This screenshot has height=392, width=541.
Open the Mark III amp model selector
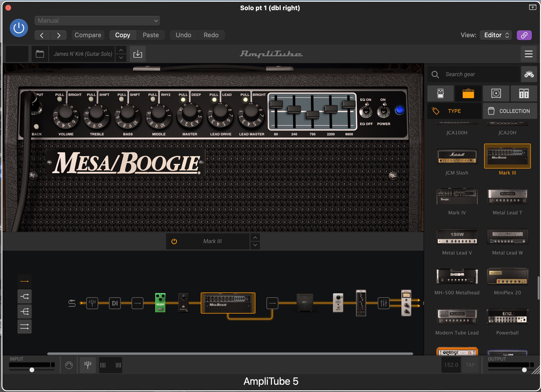tap(212, 241)
